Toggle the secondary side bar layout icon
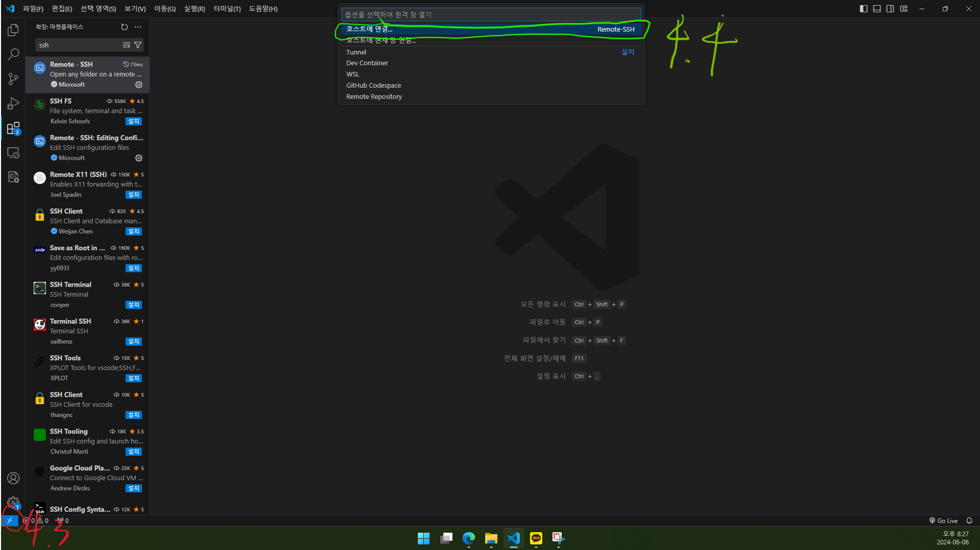 coord(890,9)
